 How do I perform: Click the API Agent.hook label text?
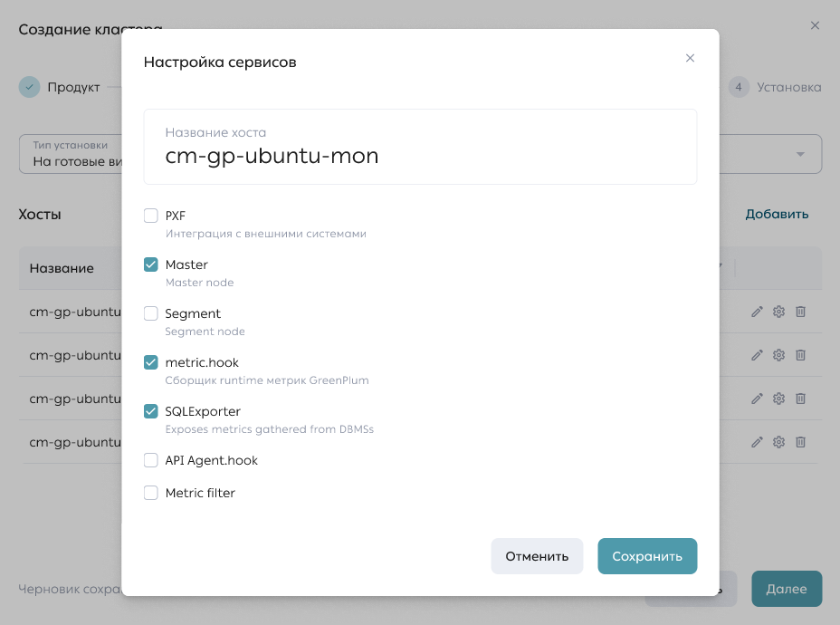(211, 460)
